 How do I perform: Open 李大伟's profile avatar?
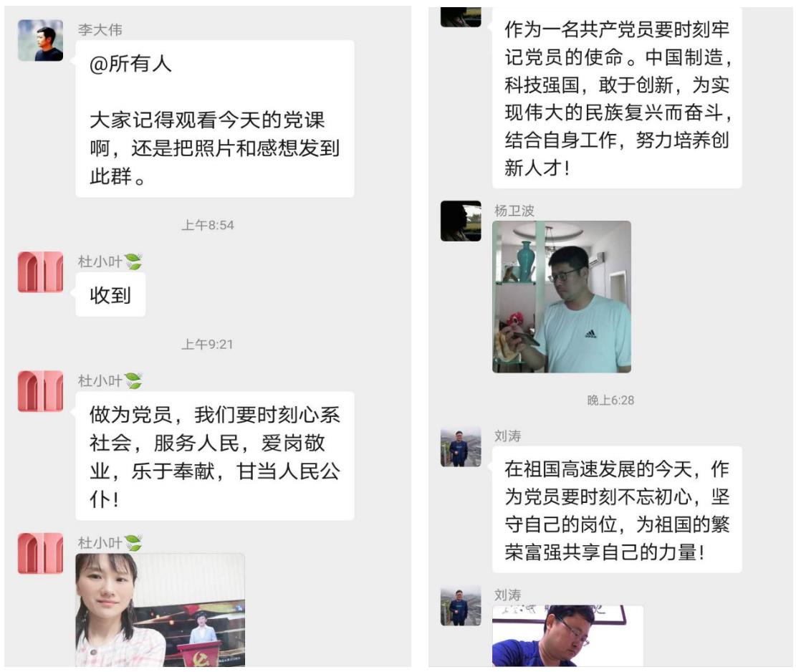pos(41,40)
